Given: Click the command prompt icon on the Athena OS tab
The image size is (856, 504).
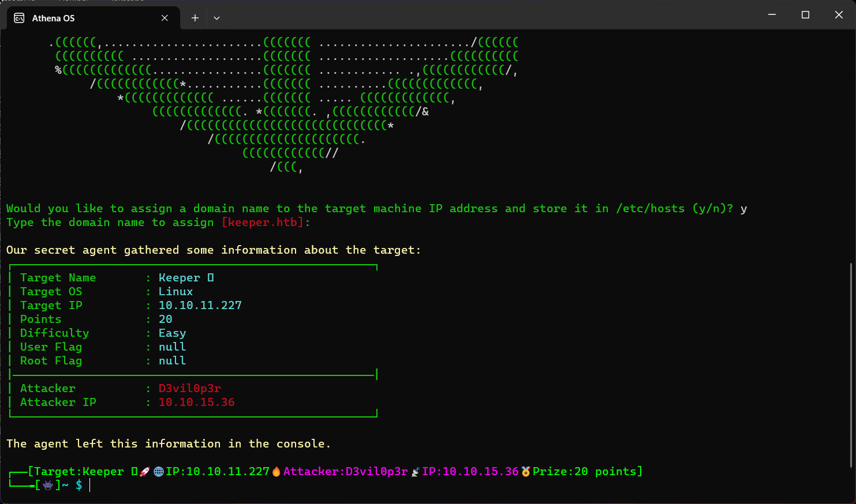Looking at the screenshot, I should (x=19, y=18).
